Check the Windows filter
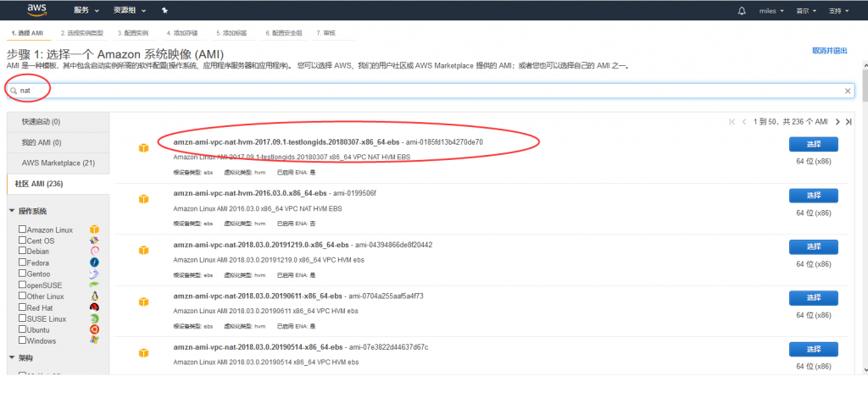868x398 pixels. pos(22,340)
